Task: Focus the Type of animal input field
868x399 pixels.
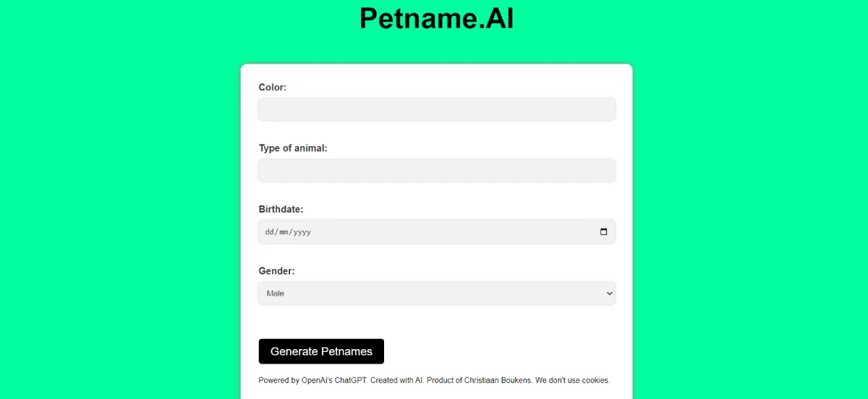Action: pos(437,171)
